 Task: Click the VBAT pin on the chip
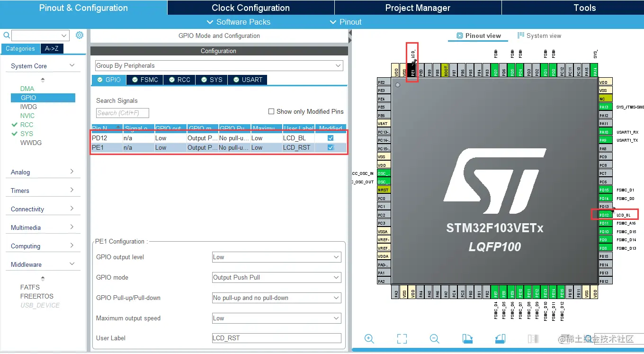pyautogui.click(x=384, y=124)
